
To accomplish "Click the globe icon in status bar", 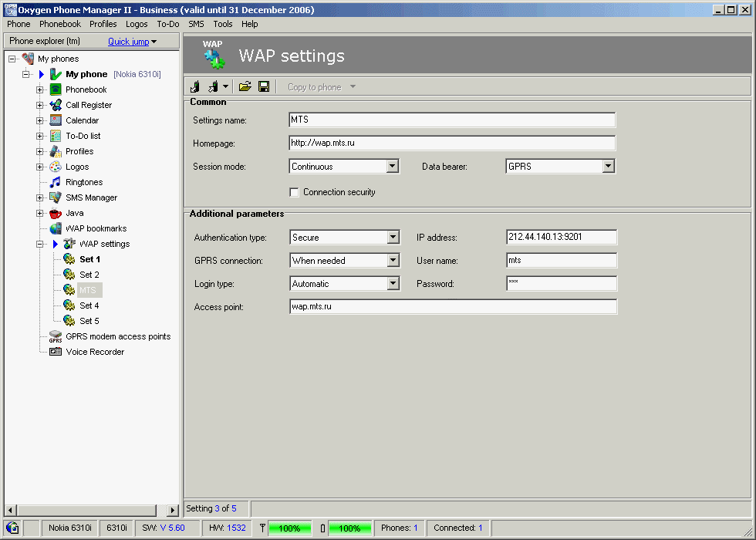I will [x=12, y=528].
